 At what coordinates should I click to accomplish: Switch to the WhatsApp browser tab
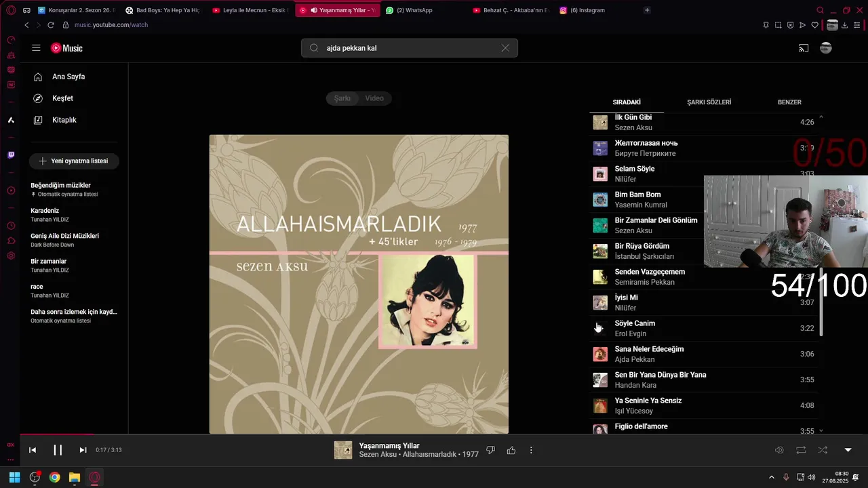[x=414, y=10]
